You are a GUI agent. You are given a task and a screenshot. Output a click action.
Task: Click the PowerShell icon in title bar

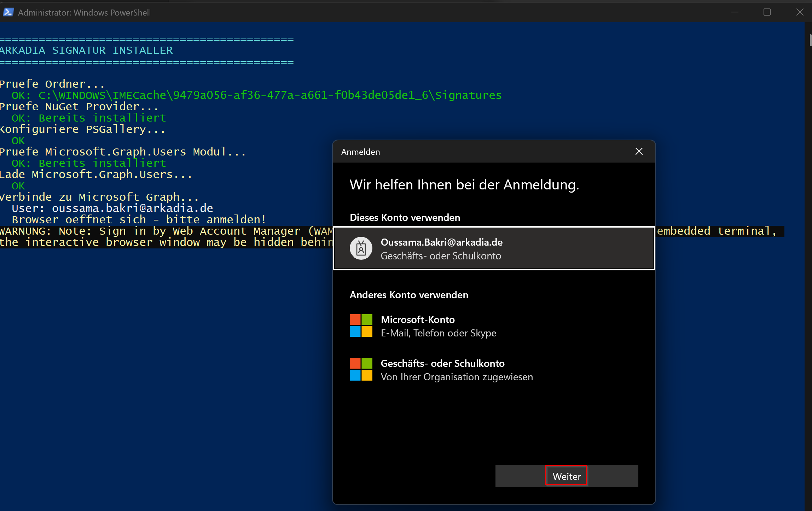point(8,12)
